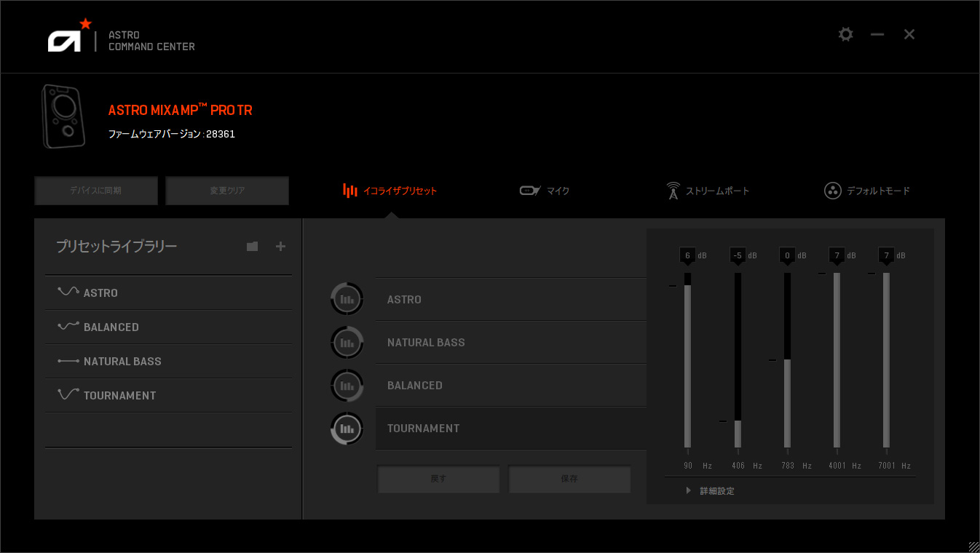Select the BALANCED device preset slot
The width and height of the screenshot is (980, 553).
(511, 385)
